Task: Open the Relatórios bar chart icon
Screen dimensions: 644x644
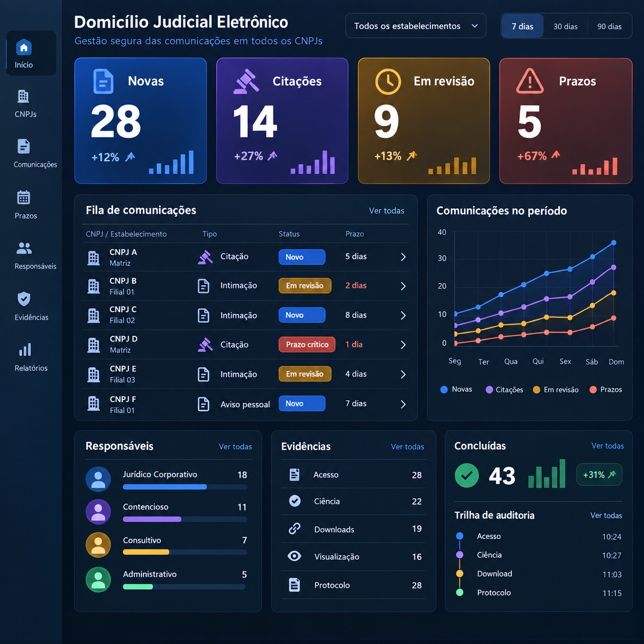Action: [x=25, y=350]
